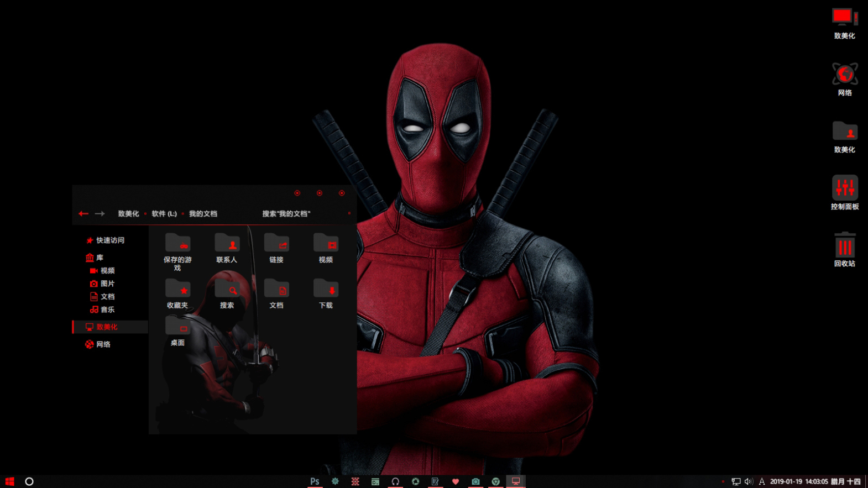This screenshot has width=868, height=488.
Task: Select 软件 (L:) in the address breadcrumb
Action: (164, 214)
